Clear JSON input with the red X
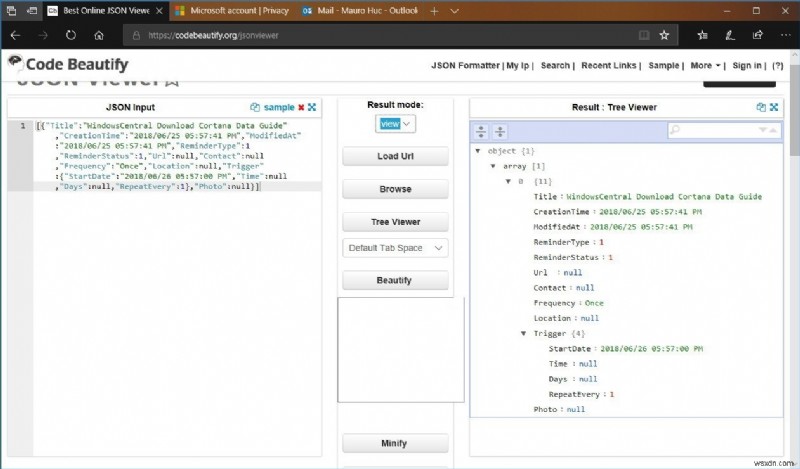 (x=301, y=107)
